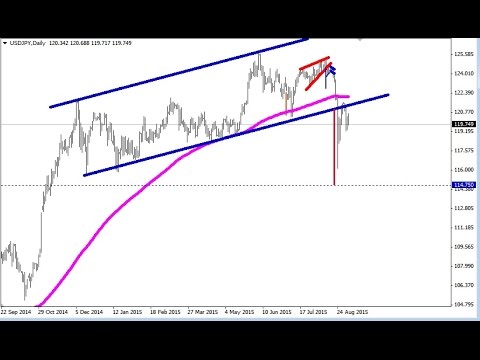Click the 5 Dec 2014 date label
480x360 pixels.
point(89,312)
